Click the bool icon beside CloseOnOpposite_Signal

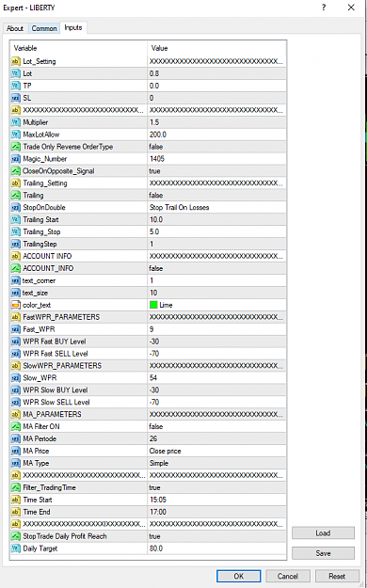coord(16,171)
